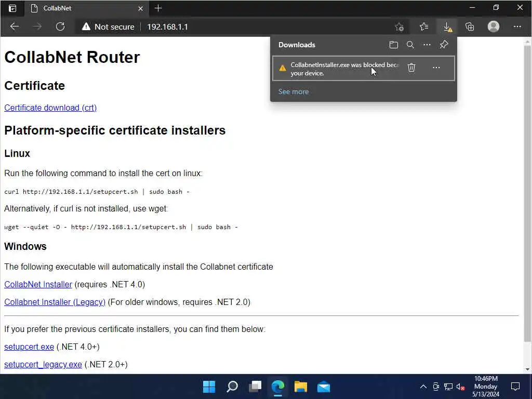This screenshot has height=399, width=532.
Task: Click the curl setupcert.sh command text
Action: click(x=97, y=192)
